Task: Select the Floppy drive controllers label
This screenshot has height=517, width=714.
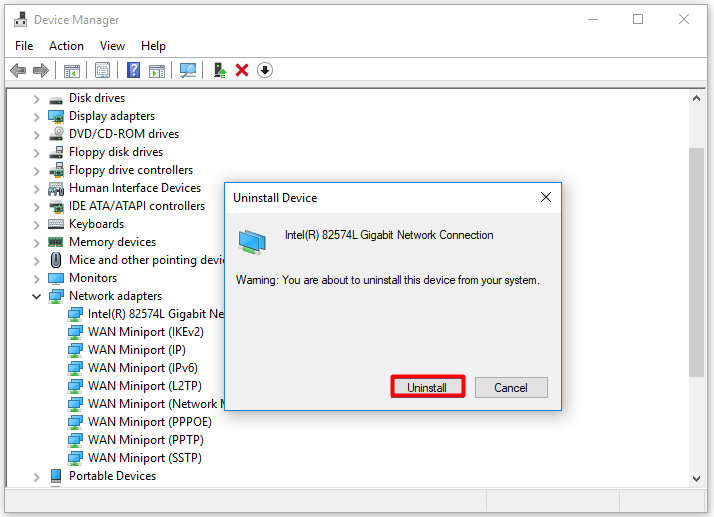Action: [x=131, y=170]
